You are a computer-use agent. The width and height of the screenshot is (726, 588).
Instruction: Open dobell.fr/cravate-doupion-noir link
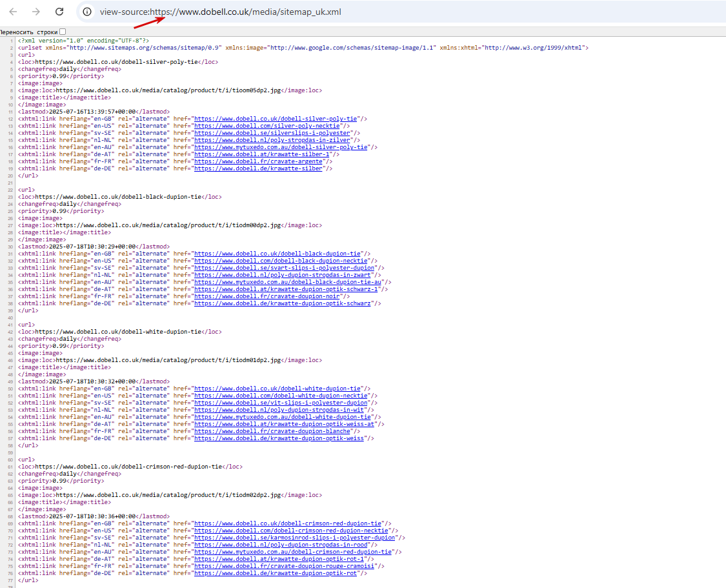(x=267, y=296)
